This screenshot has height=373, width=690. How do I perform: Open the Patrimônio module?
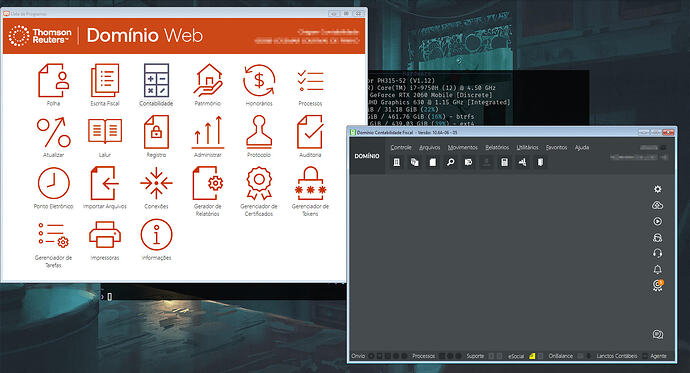pyautogui.click(x=208, y=80)
